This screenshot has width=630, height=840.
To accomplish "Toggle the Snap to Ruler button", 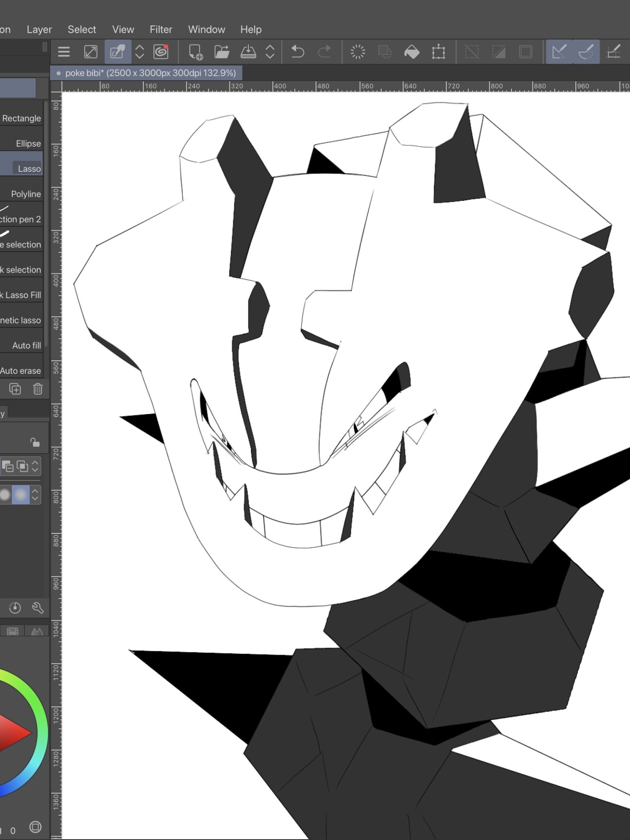I will pyautogui.click(x=559, y=52).
